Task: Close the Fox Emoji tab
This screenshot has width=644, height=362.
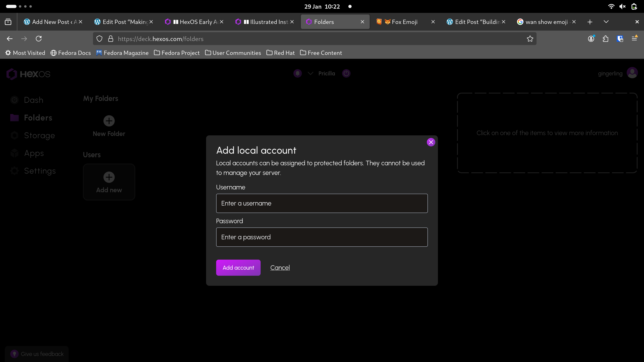Action: [433, 22]
